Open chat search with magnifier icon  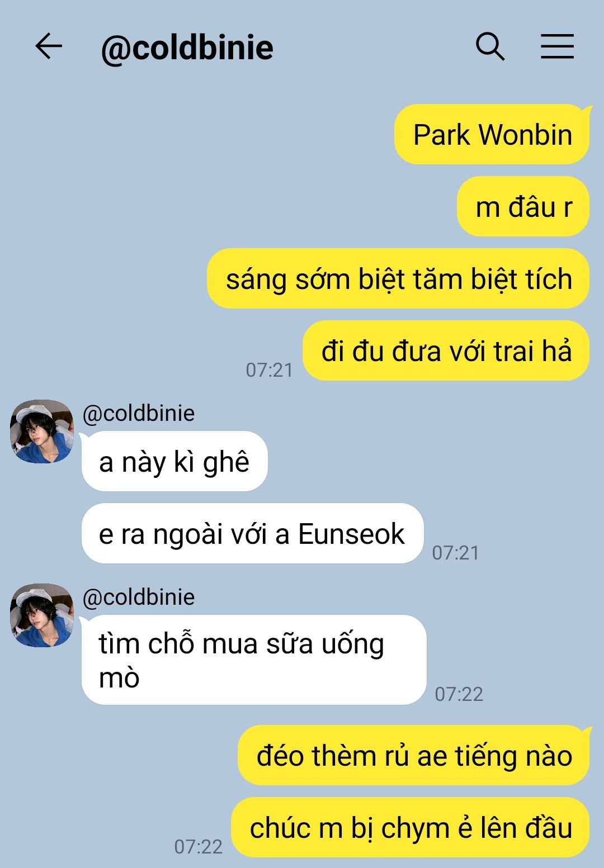click(x=490, y=46)
